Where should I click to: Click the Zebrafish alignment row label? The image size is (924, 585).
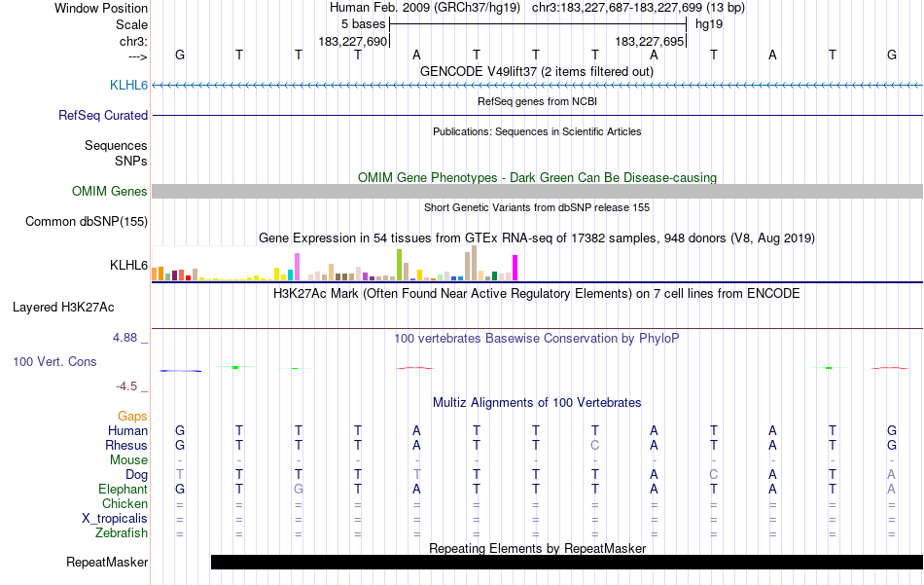[x=122, y=532]
